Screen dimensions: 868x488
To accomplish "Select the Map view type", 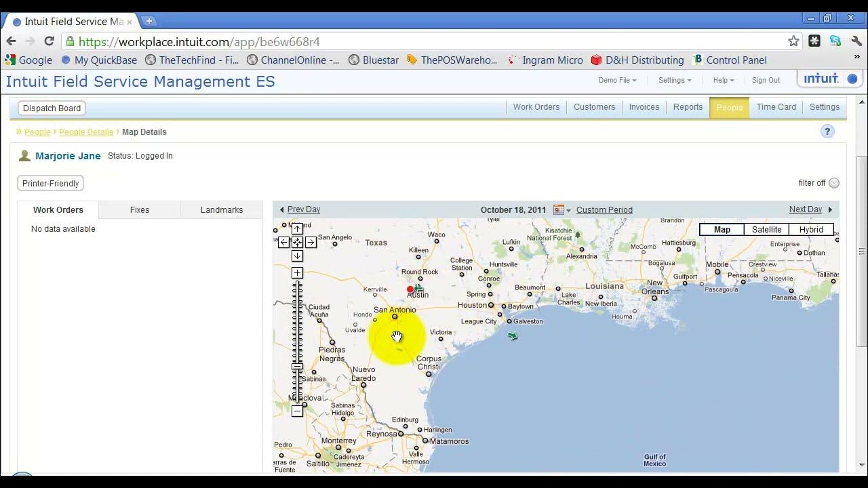I will tap(722, 230).
